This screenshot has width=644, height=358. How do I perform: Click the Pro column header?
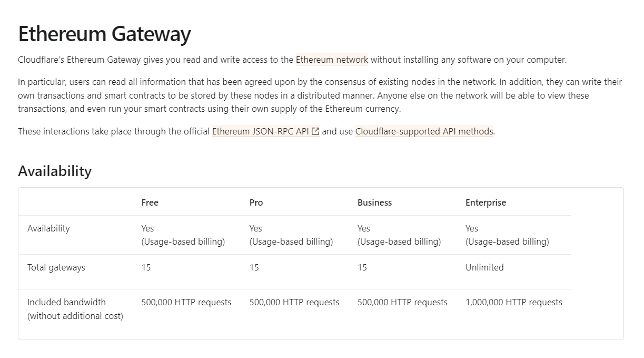tap(256, 202)
